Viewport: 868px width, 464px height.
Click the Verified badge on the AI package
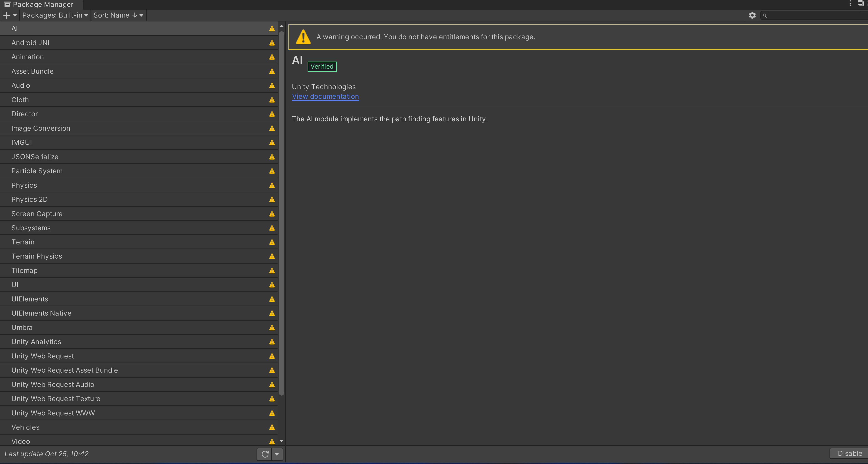click(321, 66)
